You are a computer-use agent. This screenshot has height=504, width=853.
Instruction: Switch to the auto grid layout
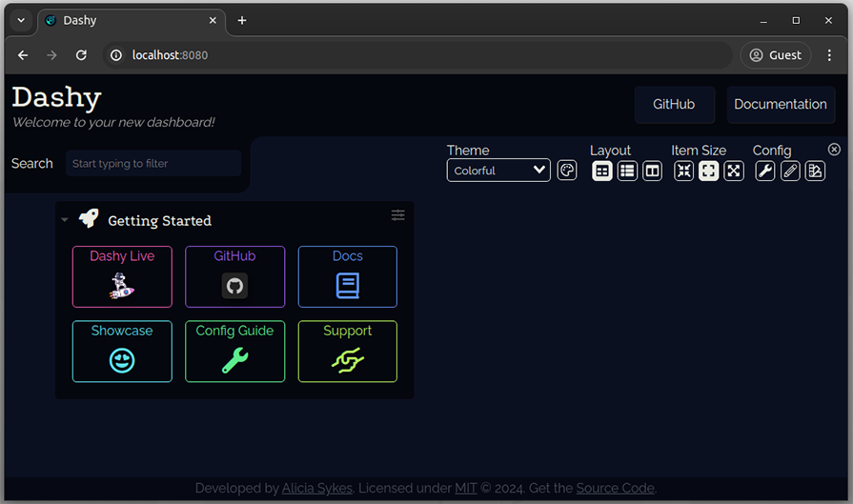click(602, 171)
